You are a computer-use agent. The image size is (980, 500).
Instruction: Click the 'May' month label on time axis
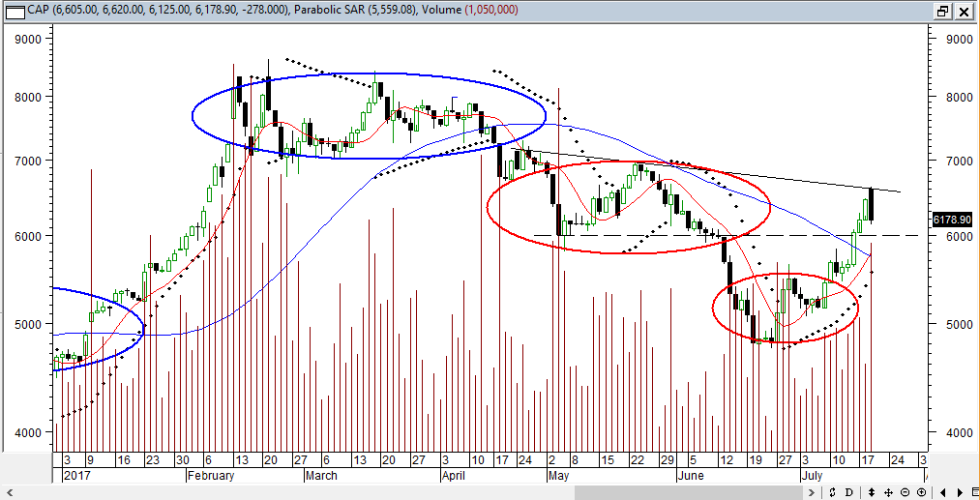point(559,476)
